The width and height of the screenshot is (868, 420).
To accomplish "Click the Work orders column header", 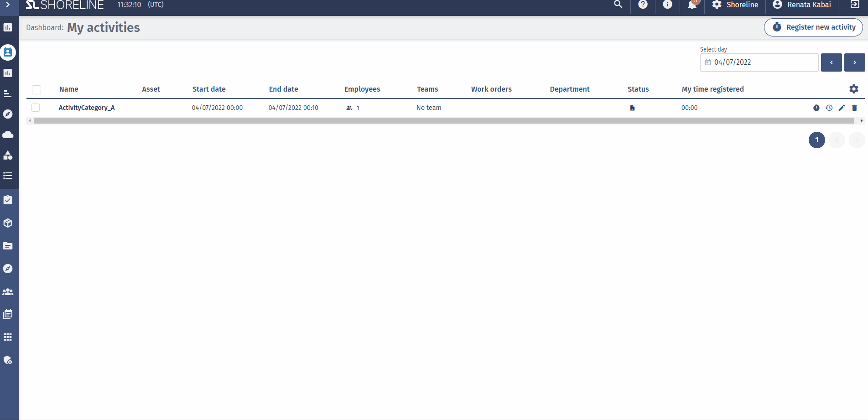I will pyautogui.click(x=491, y=89).
